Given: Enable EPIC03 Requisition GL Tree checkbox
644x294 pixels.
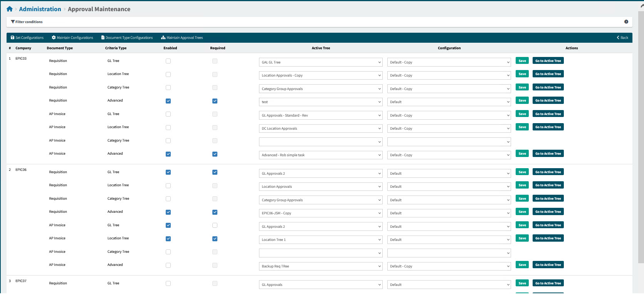Looking at the screenshot, I should coord(168,61).
